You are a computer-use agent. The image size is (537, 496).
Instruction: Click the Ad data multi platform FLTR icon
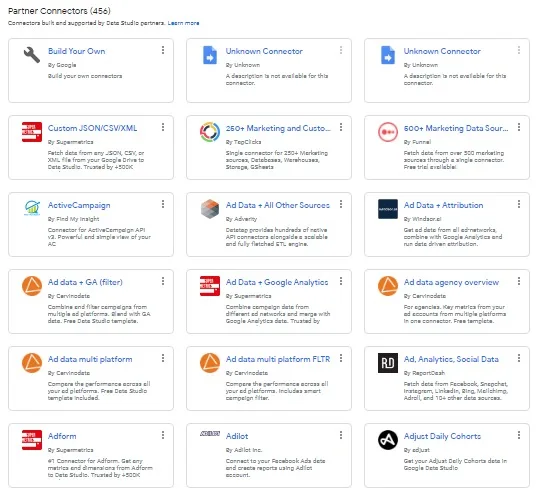(x=210, y=363)
